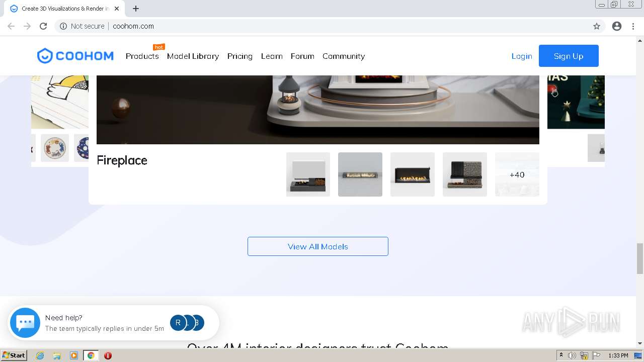This screenshot has height=362, width=644.
Task: Select the circular plate pattern thumbnail
Action: click(x=55, y=148)
